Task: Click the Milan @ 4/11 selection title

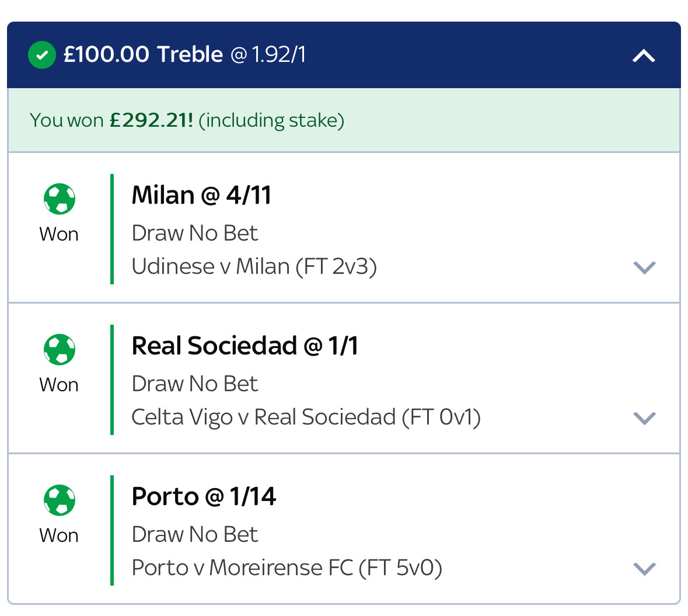Action: [201, 195]
